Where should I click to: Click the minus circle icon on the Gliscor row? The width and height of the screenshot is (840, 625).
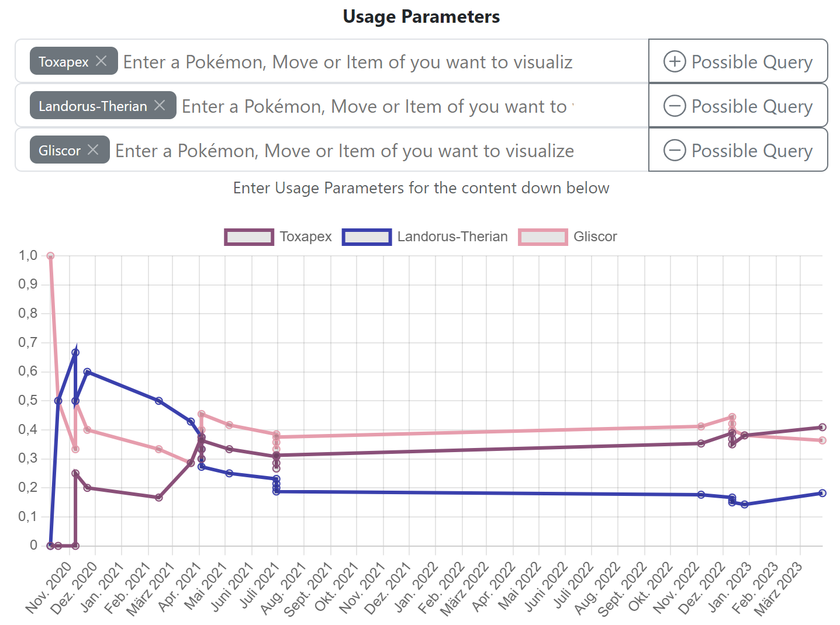coord(675,150)
